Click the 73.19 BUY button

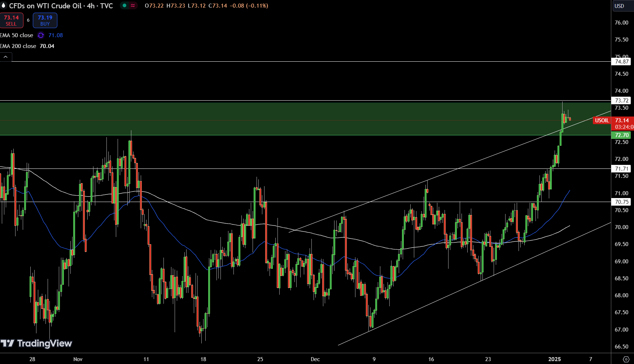click(45, 21)
